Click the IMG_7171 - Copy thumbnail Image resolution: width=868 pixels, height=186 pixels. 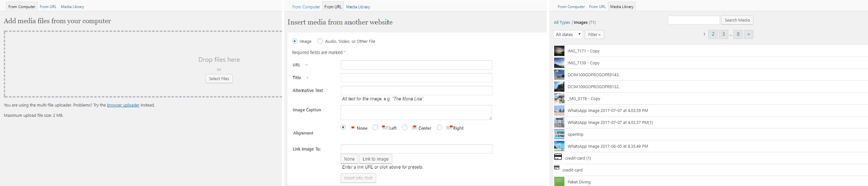pyautogui.click(x=559, y=51)
